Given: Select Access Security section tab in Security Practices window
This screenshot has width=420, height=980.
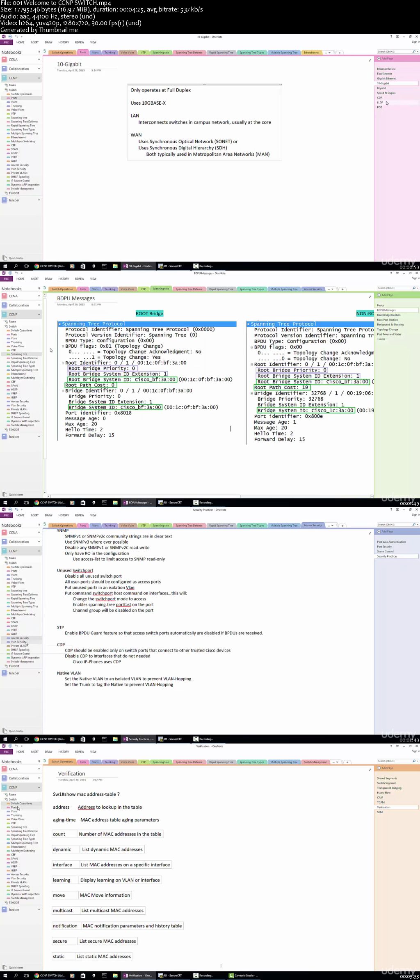Looking at the screenshot, I should [x=313, y=525].
